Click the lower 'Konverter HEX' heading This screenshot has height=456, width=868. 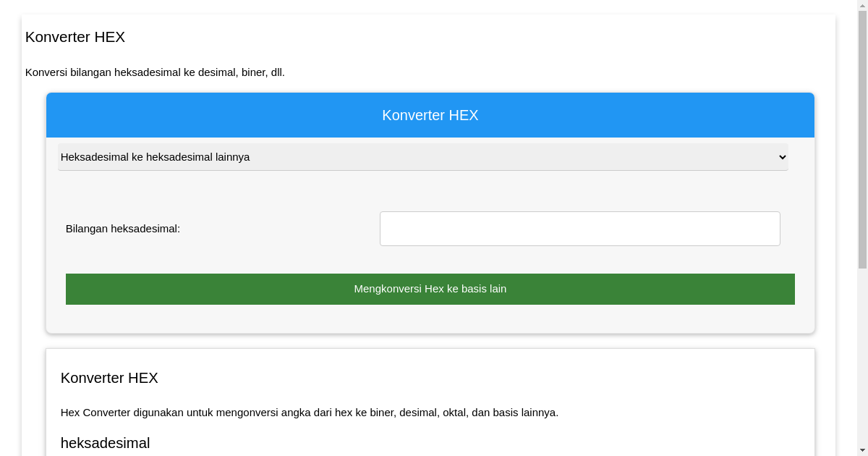(109, 378)
